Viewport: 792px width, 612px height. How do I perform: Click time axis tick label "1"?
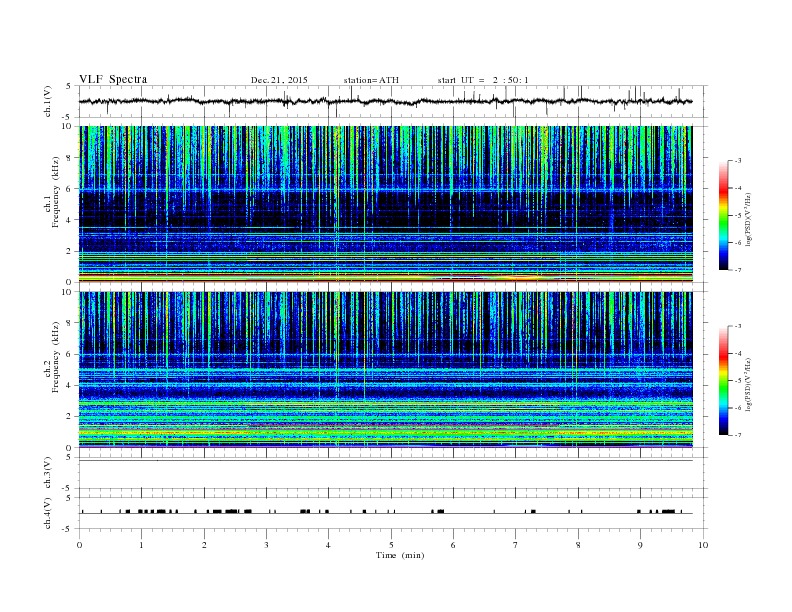(x=141, y=545)
